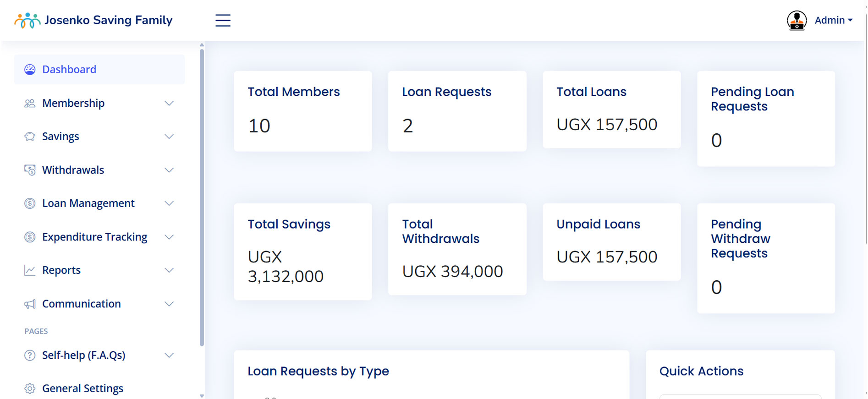Click the Reports line chart icon
Screen dimensions: 868x399
[30, 270]
